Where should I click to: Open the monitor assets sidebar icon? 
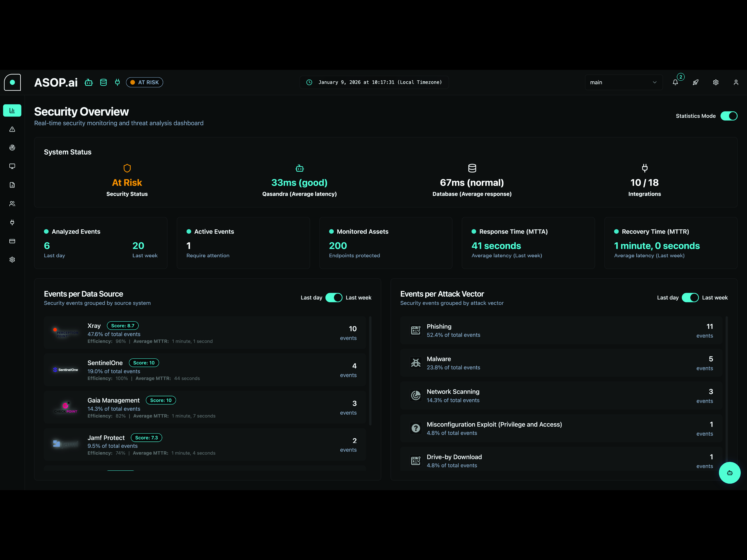pos(12,166)
